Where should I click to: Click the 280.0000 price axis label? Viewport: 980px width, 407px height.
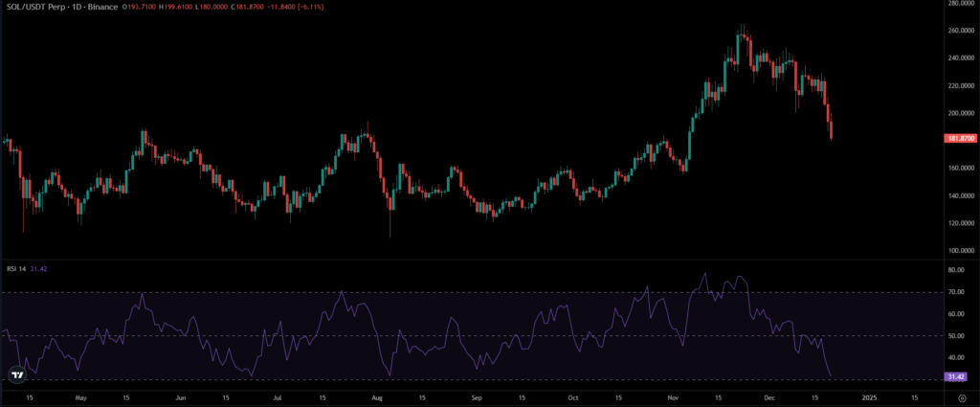tap(960, 3)
